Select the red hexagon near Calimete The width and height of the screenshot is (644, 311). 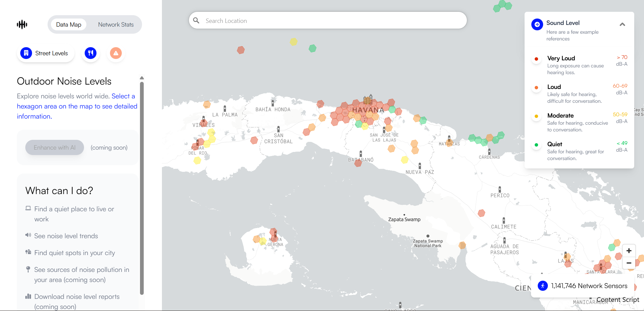coord(481,213)
